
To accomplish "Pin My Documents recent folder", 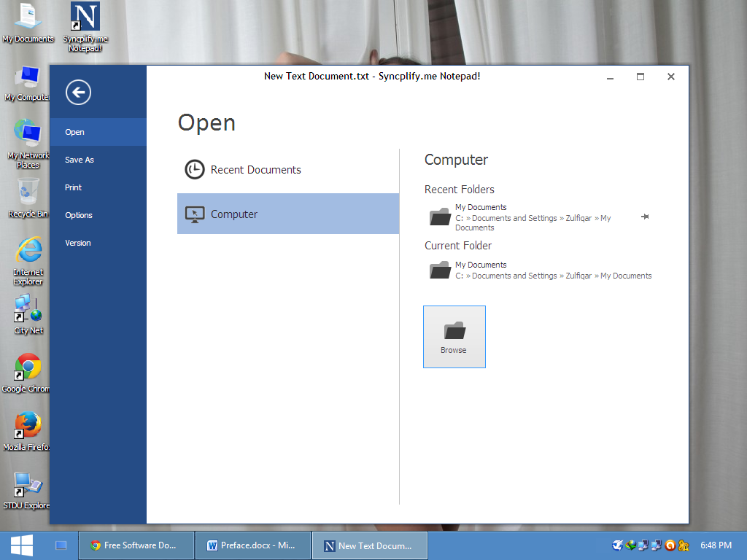I will point(645,217).
